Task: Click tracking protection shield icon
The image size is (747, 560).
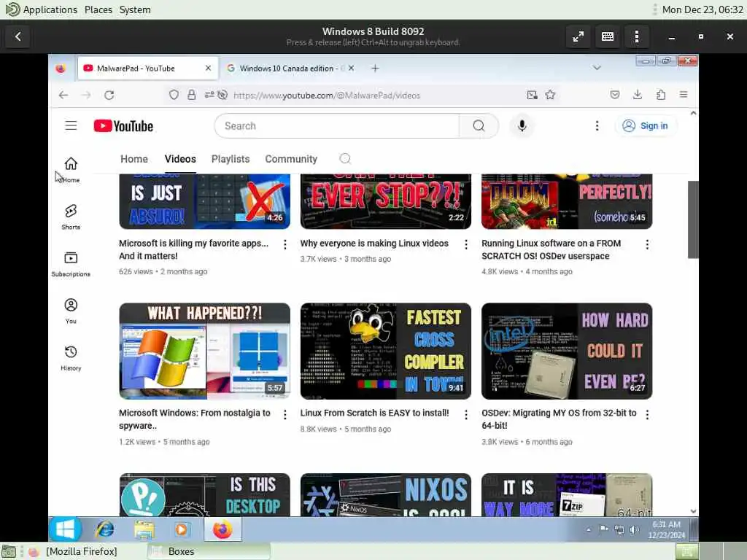Action: tap(174, 95)
